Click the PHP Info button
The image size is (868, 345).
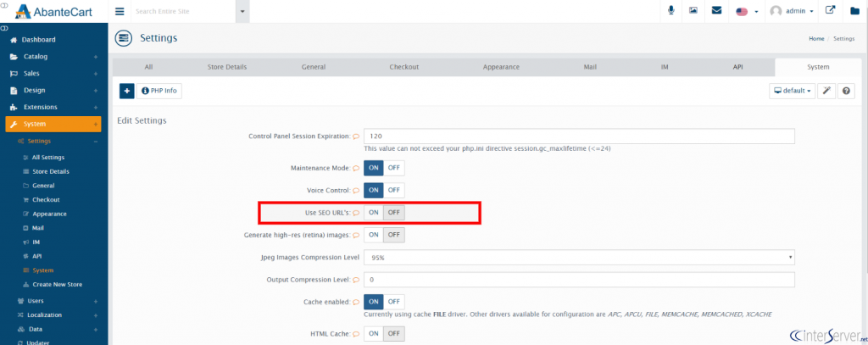[x=159, y=91]
